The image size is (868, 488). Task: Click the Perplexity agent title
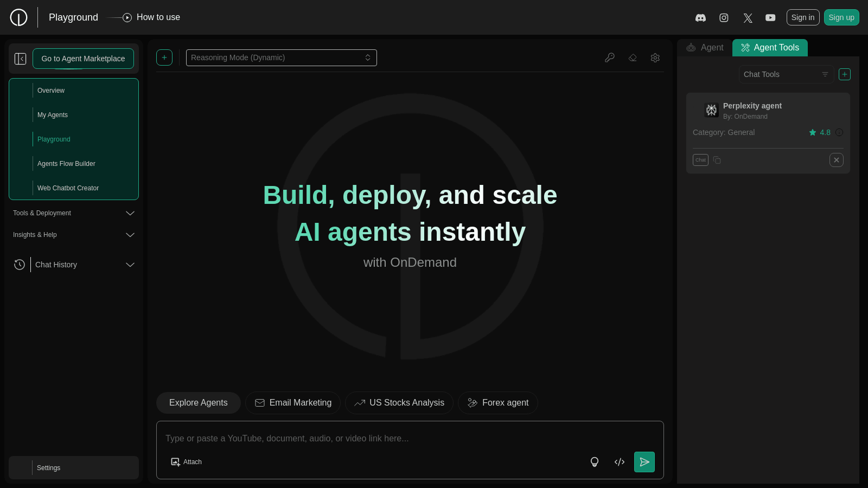[x=752, y=106]
